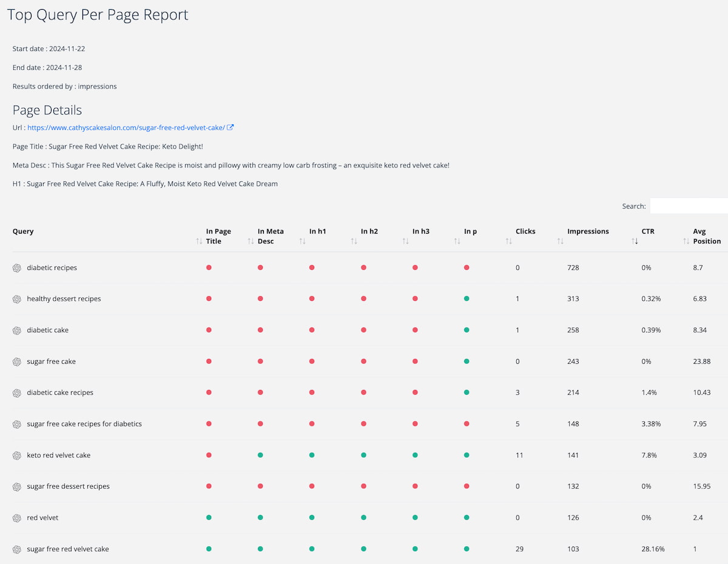This screenshot has width=728, height=564.
Task: Click the 728 impressions value
Action: [573, 268]
